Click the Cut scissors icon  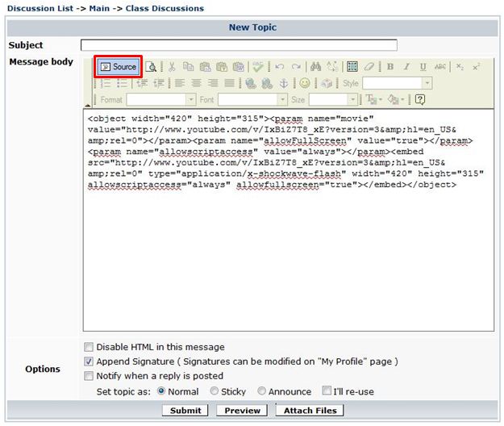172,66
